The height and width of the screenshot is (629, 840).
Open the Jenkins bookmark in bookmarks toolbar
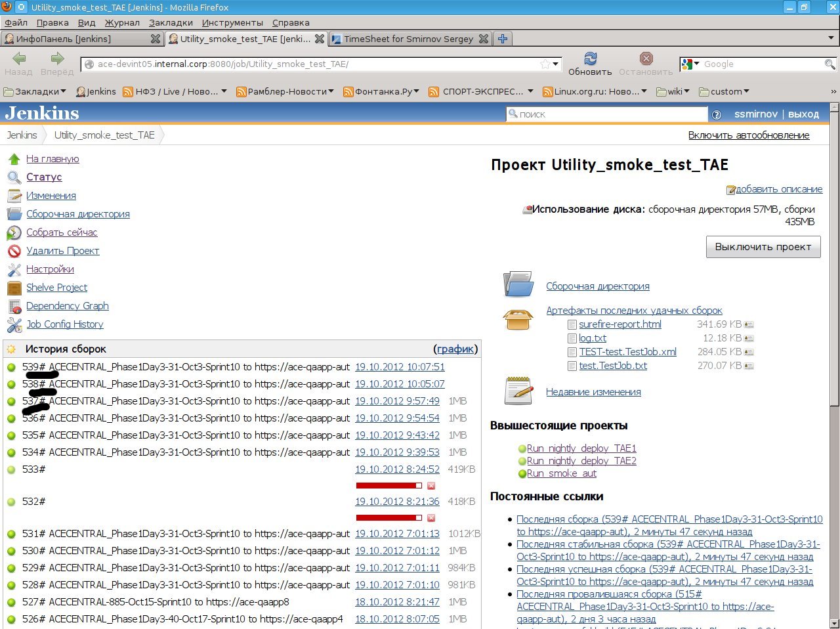coord(96,91)
